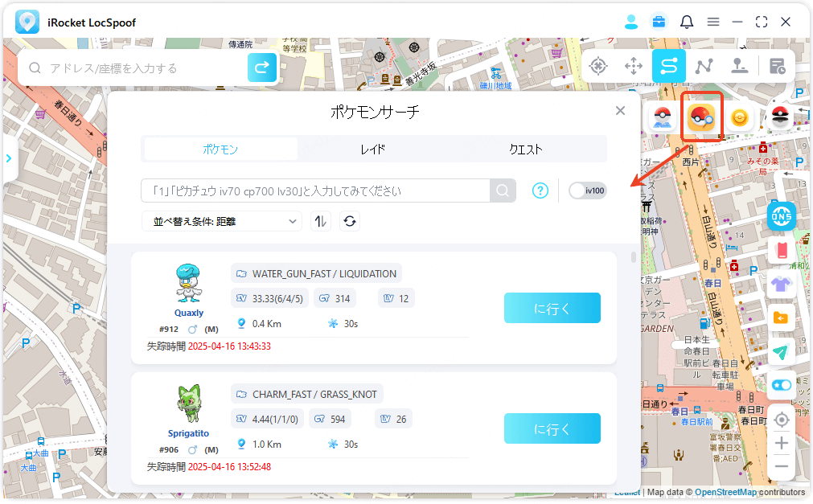Image resolution: width=813 pixels, height=504 pixels.
Task: Open the user account profile icon
Action: (x=631, y=22)
